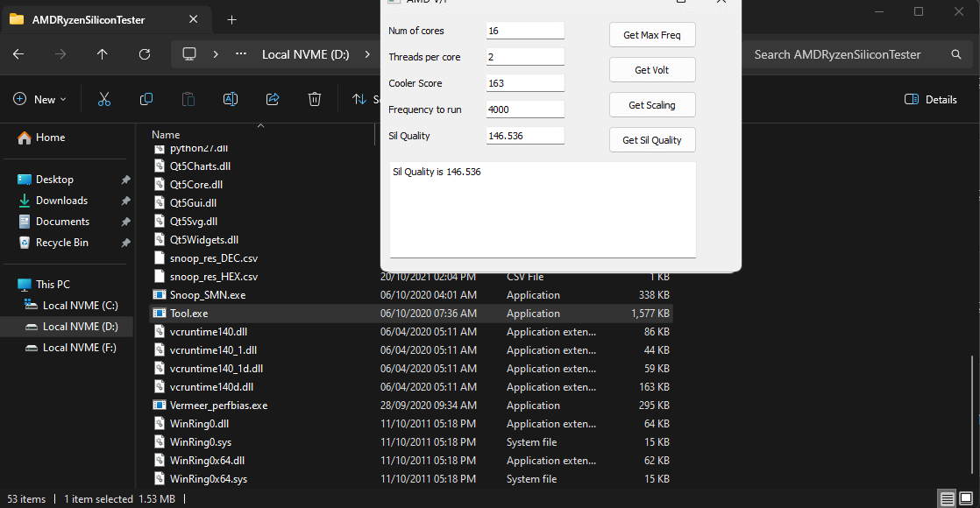Go back with the left arrow

[x=18, y=54]
